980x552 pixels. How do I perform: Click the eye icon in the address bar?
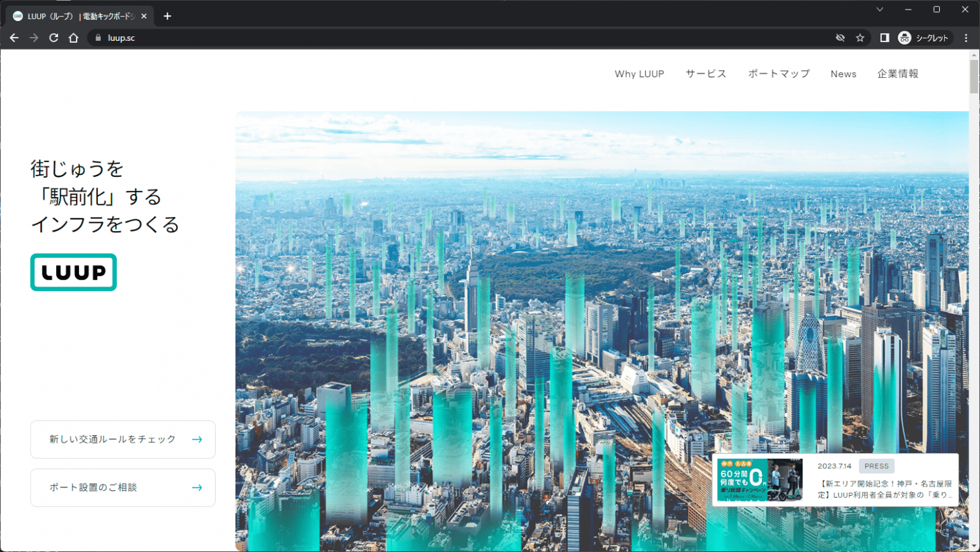(841, 38)
